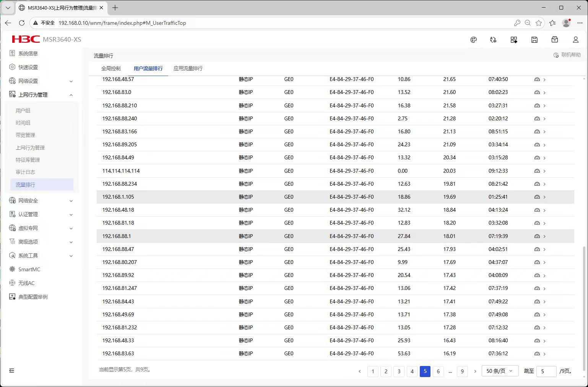The width and height of the screenshot is (588, 387).
Task: Click browser favorites star icon
Action: click(539, 23)
